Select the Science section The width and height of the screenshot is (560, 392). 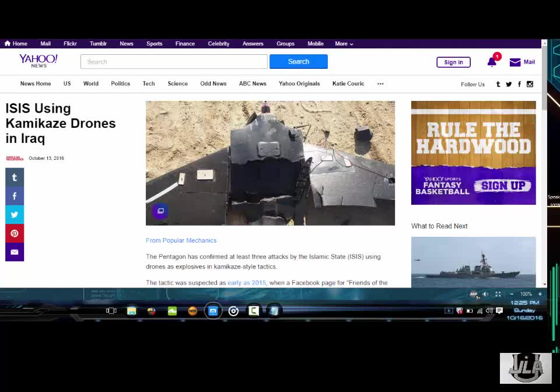[177, 83]
